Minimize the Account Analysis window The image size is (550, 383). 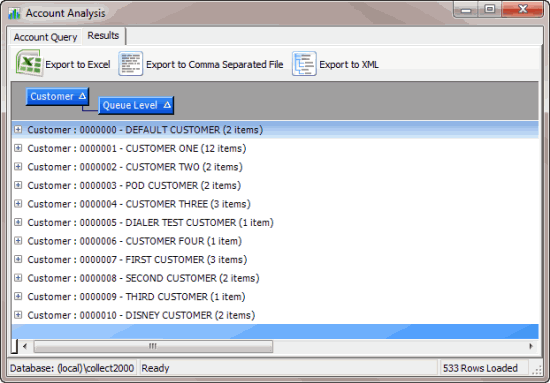click(x=466, y=10)
